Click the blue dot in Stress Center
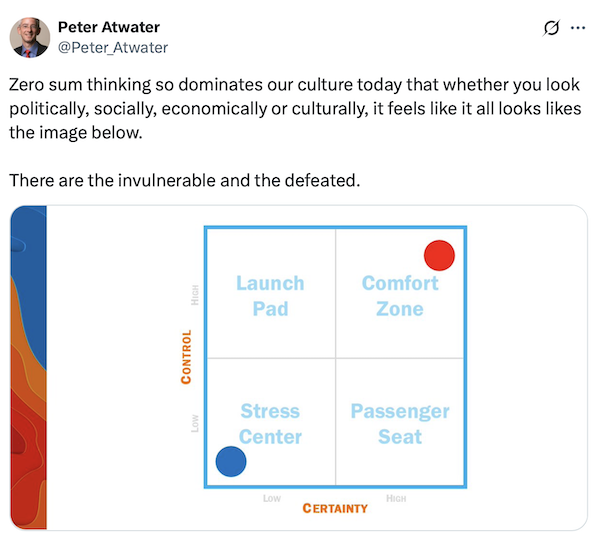Screen dimensions: 600x540 pyautogui.click(x=231, y=462)
